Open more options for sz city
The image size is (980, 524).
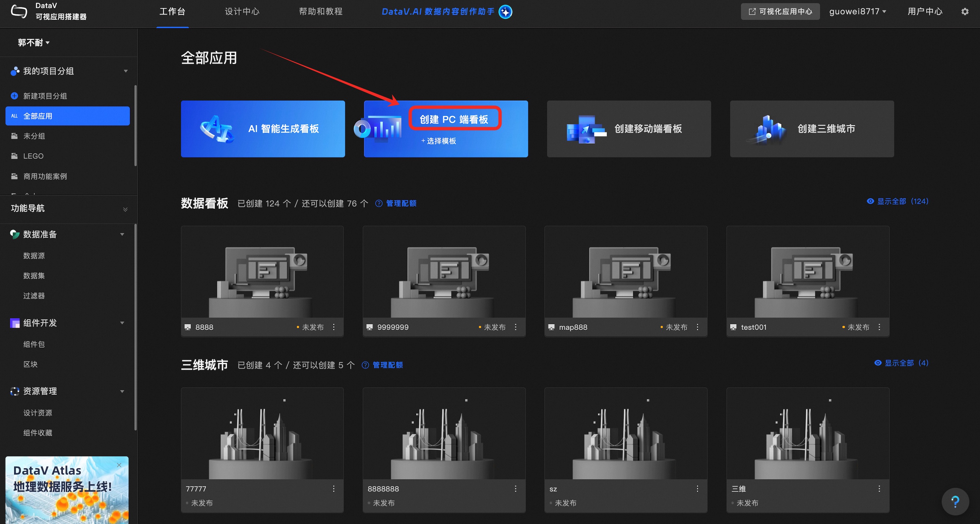coord(697,488)
